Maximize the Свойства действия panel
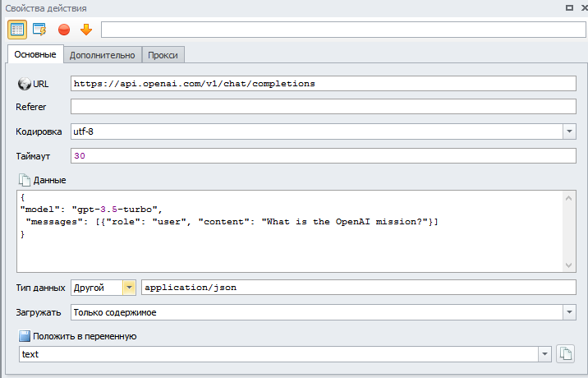588x378 pixels. (568, 7)
